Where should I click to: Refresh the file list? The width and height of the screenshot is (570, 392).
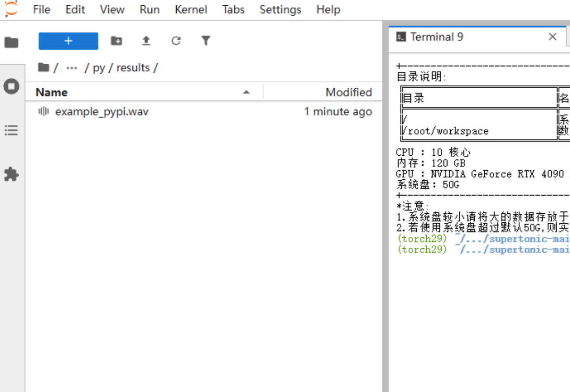pyautogui.click(x=176, y=41)
